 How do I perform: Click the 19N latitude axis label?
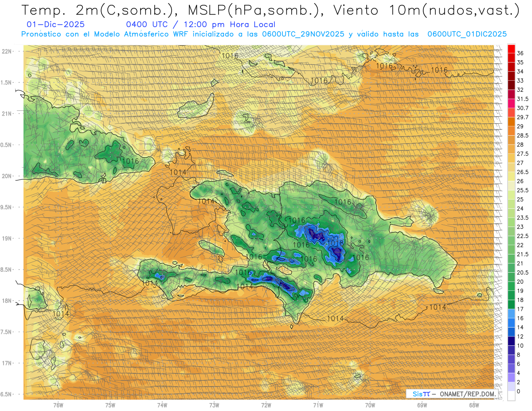tap(7, 239)
